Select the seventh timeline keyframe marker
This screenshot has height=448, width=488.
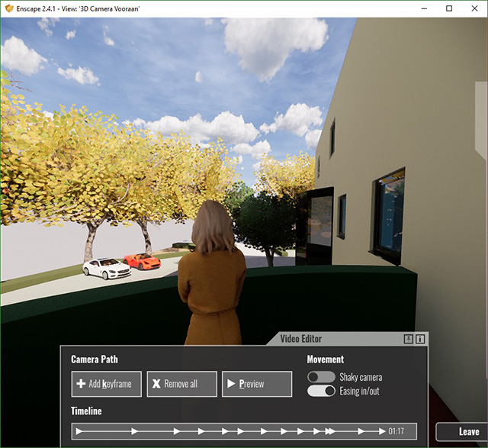[264, 431]
